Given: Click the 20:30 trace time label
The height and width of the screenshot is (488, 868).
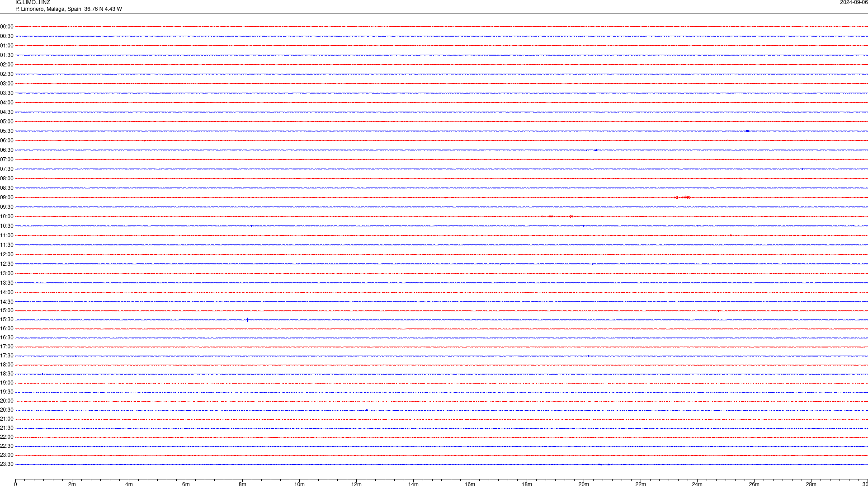Looking at the screenshot, I should (x=7, y=410).
